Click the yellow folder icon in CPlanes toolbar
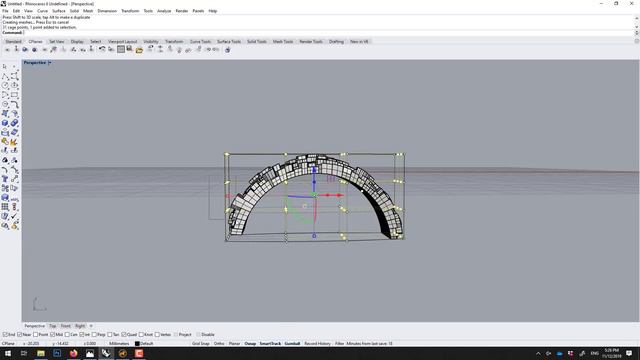The width and height of the screenshot is (640, 360). pos(139,50)
